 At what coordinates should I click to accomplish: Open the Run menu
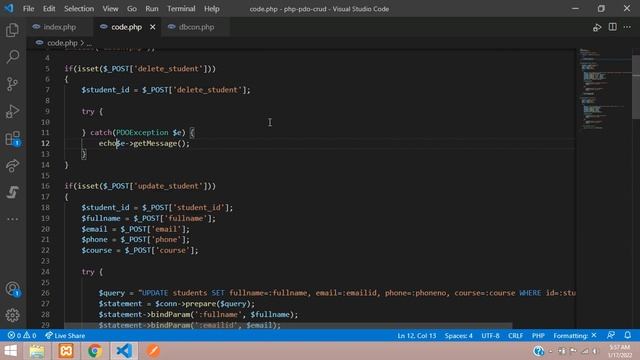pyautogui.click(x=151, y=9)
